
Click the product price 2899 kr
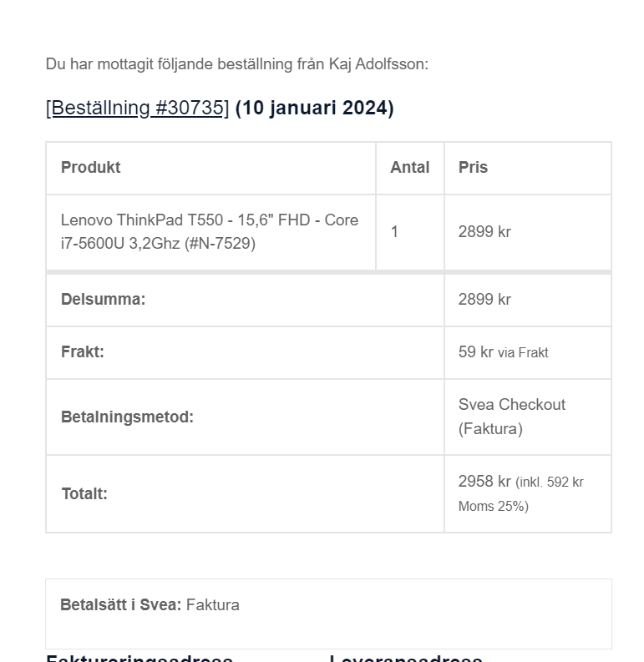(x=484, y=232)
